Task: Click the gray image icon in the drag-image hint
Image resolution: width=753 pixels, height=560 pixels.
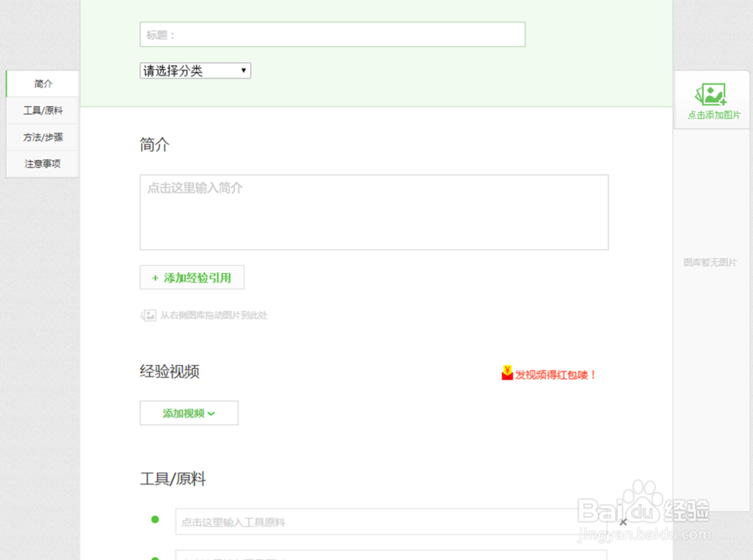Action: [x=148, y=315]
